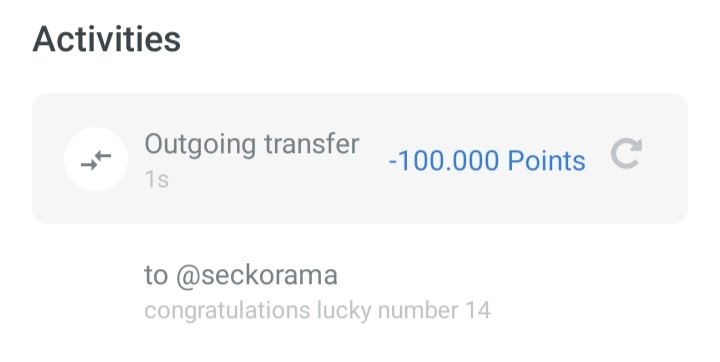Screen dimensions: 720x362
Task: Tap the "congratulations" word in the note
Action: tap(227, 311)
